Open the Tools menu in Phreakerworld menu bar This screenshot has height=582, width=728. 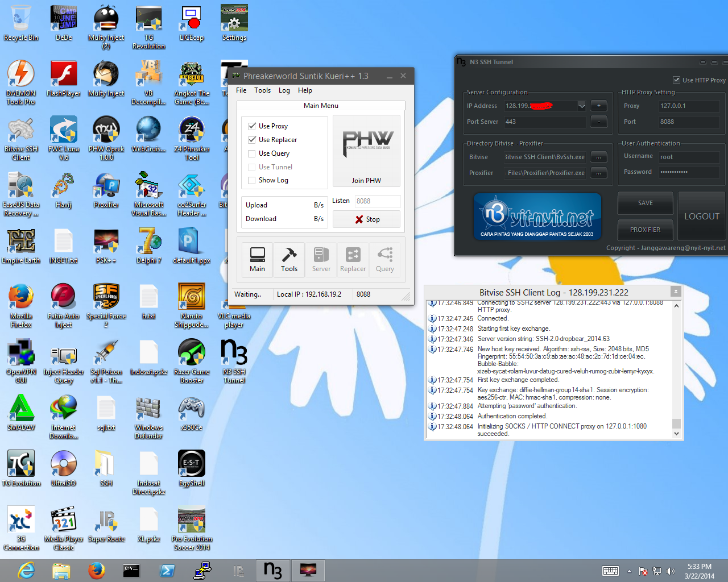coord(262,90)
